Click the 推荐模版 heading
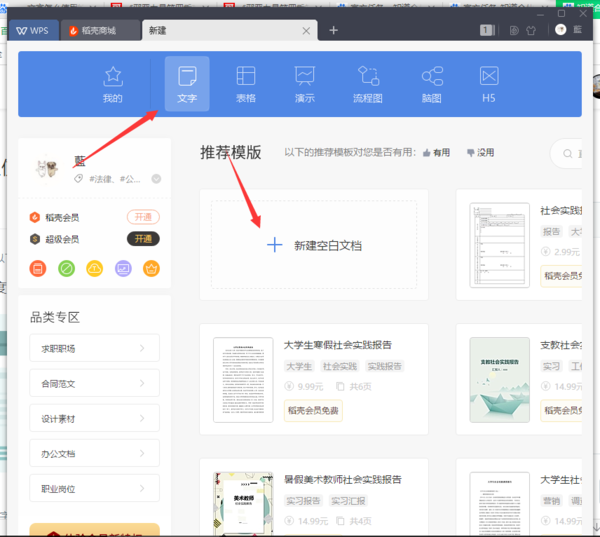 point(231,152)
